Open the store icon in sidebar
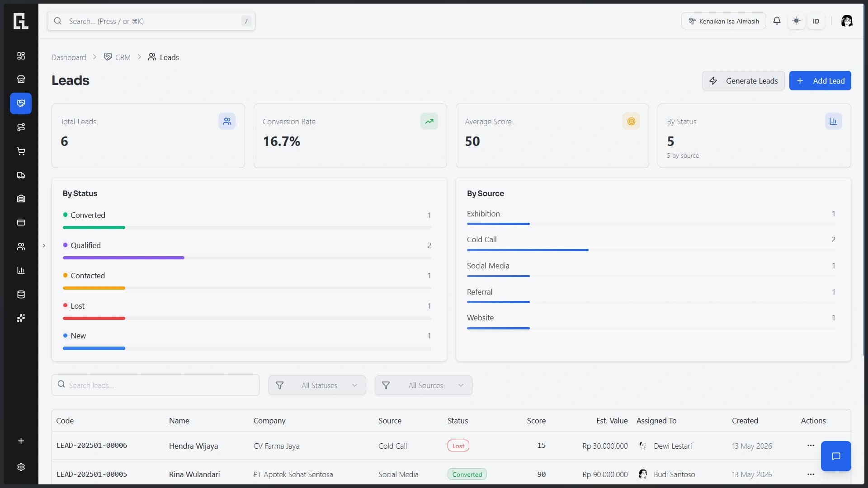 (x=21, y=80)
